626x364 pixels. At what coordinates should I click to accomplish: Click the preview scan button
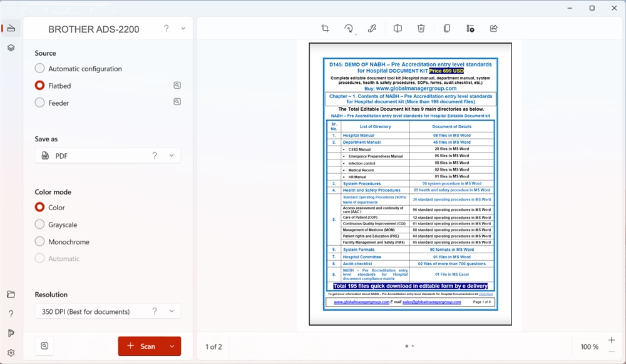(x=44, y=346)
